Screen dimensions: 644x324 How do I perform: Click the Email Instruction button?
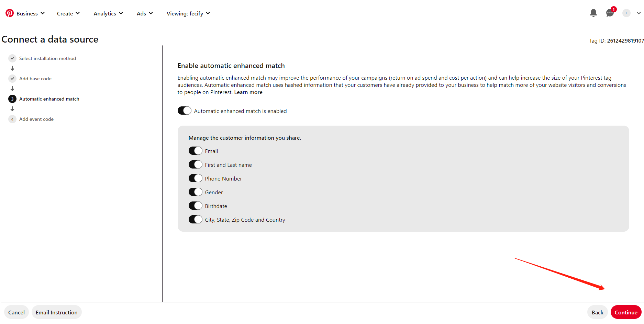click(57, 312)
